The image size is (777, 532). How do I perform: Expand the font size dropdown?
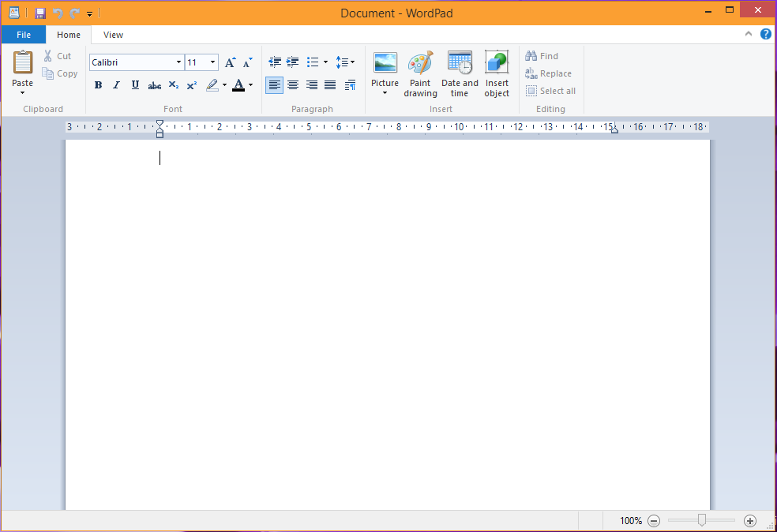(x=212, y=62)
